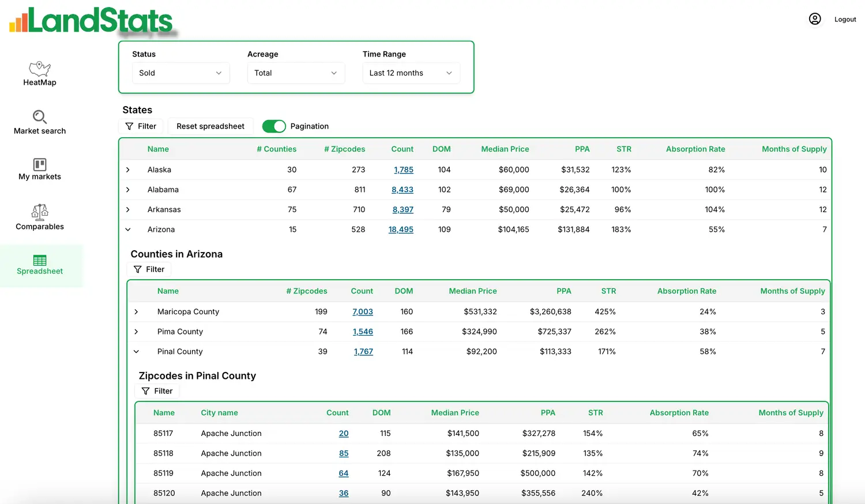The width and height of the screenshot is (865, 504).
Task: Collapse the Pinal County row
Action: tap(136, 352)
